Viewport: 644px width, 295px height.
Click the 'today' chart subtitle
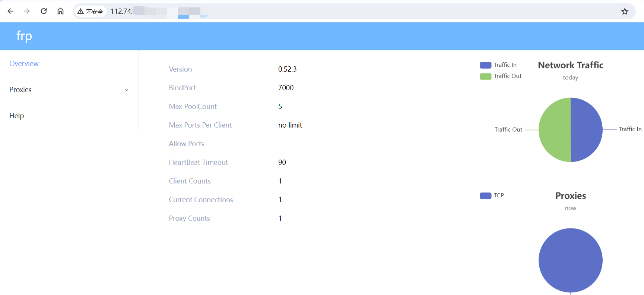point(571,78)
